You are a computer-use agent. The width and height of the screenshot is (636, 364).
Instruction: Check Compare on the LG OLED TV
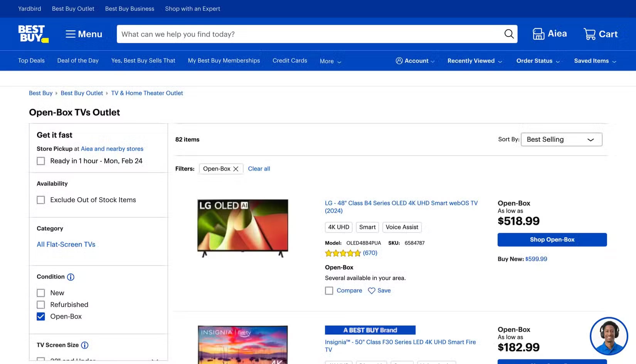click(x=329, y=290)
